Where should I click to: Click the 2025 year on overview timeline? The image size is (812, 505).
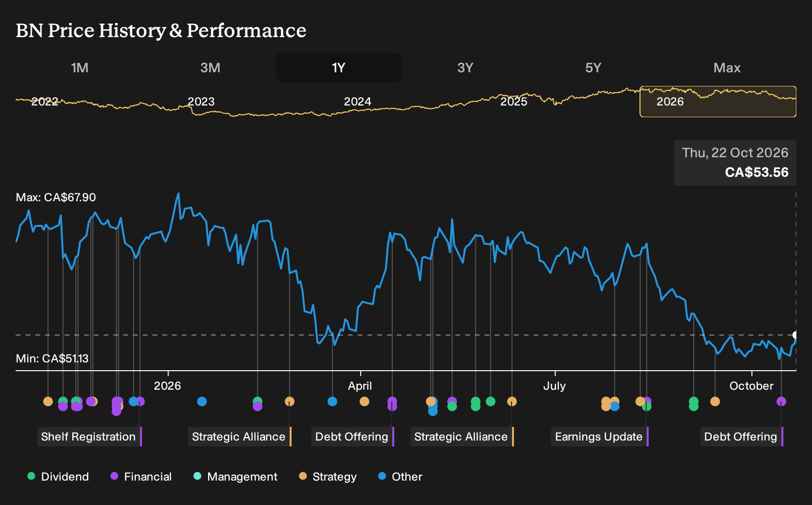[x=513, y=102]
